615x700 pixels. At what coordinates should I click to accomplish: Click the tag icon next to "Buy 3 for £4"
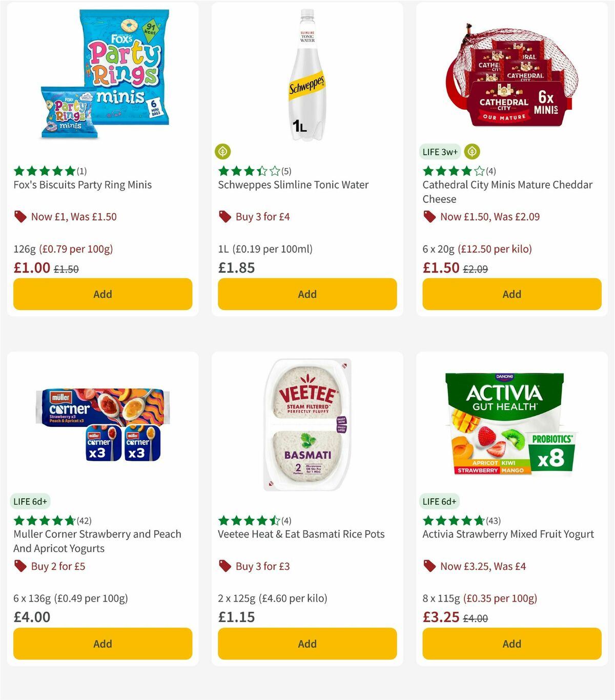tap(224, 217)
